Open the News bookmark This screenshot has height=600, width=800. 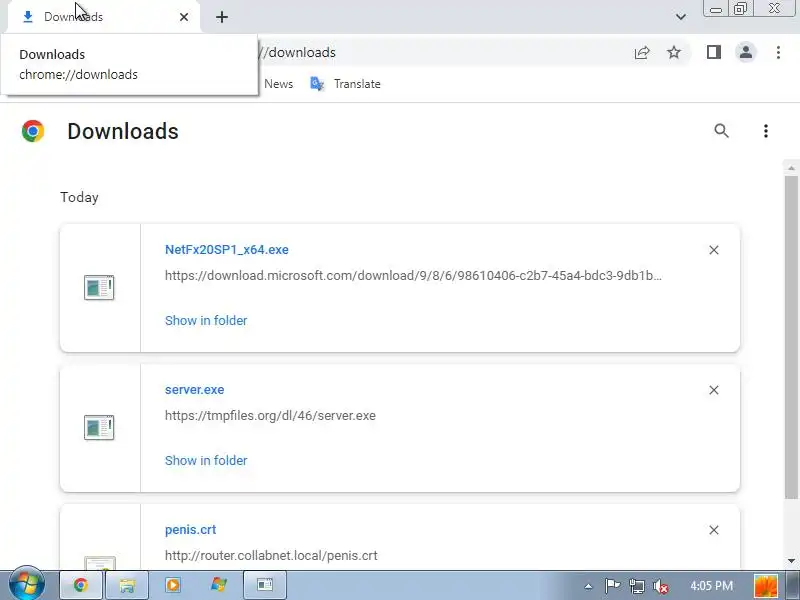pos(279,84)
